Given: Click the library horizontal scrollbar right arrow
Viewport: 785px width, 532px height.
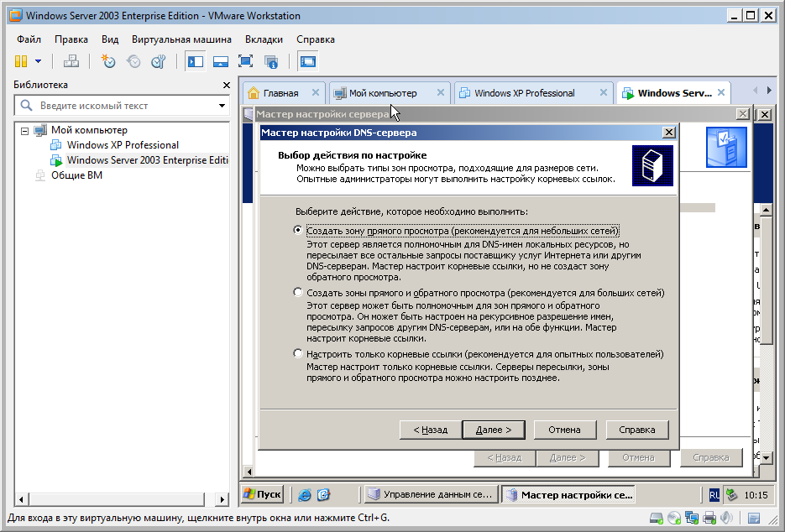Looking at the screenshot, I should 222,499.
